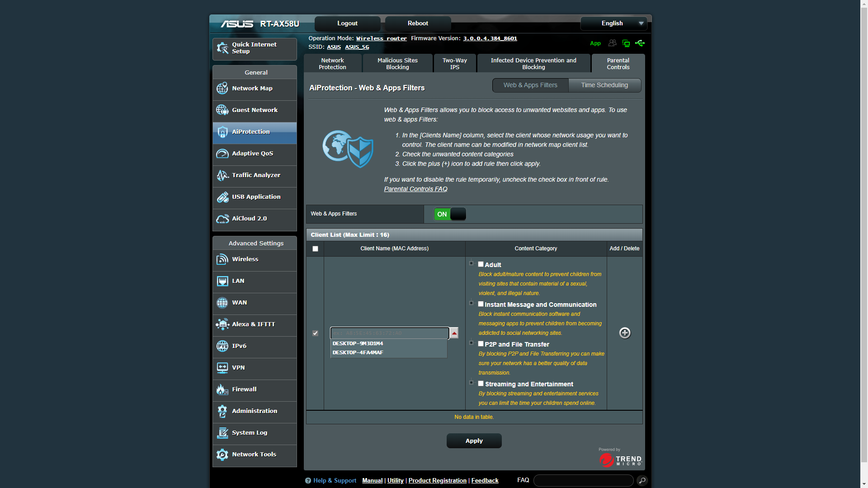Image resolution: width=868 pixels, height=488 pixels.
Task: Check the P2P and File Transfer checkbox
Action: 481,343
